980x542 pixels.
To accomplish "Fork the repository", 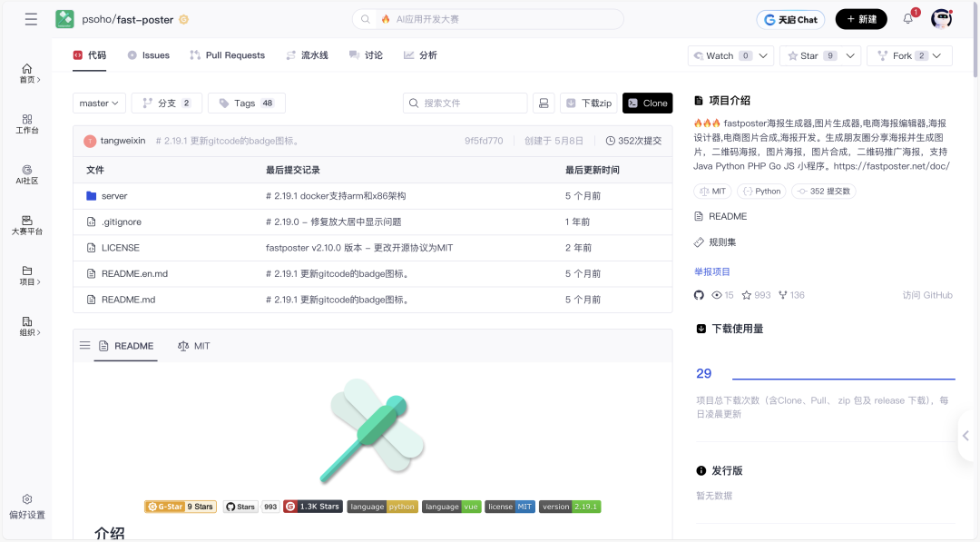I will 901,55.
